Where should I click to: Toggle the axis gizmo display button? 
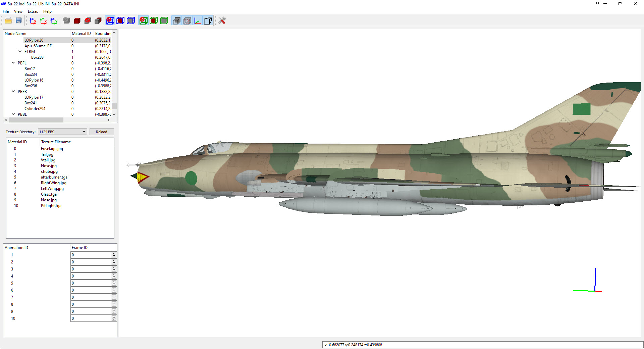pos(198,21)
